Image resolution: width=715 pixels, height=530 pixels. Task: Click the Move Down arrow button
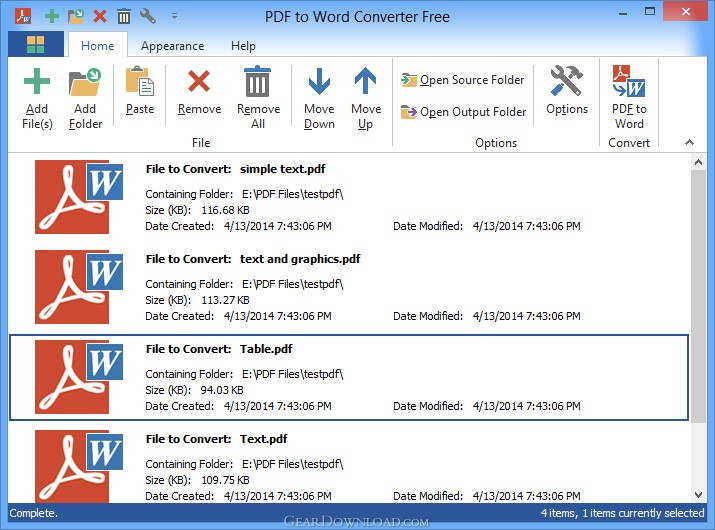point(319,99)
